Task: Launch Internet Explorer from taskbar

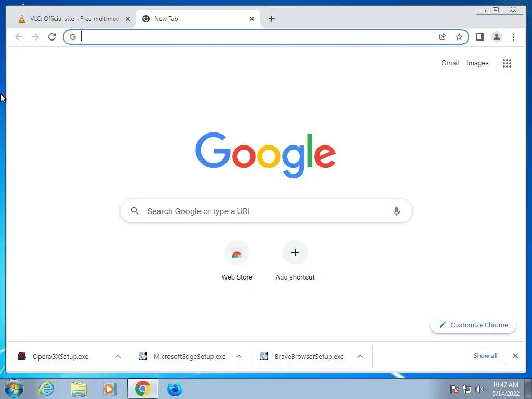Action: point(46,389)
